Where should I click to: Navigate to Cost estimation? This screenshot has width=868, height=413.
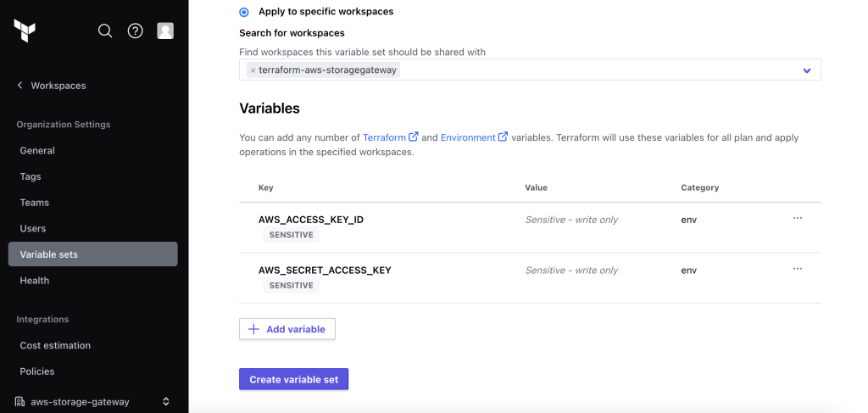click(x=55, y=345)
